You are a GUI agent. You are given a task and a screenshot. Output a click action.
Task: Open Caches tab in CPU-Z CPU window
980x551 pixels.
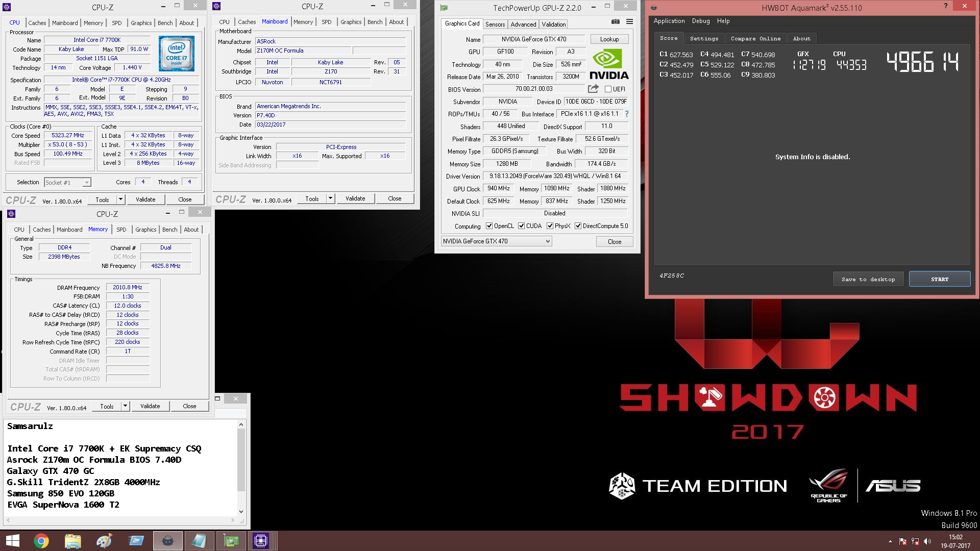pyautogui.click(x=37, y=23)
